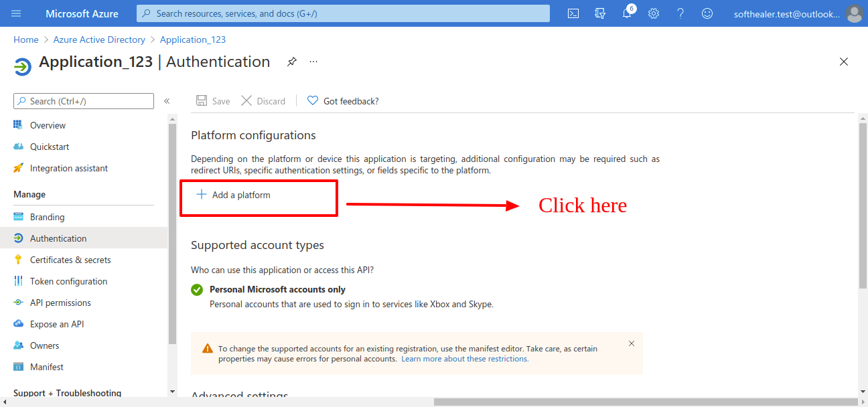Viewport: 868px width, 407px height.
Task: Click the Overview grid icon
Action: click(18, 125)
